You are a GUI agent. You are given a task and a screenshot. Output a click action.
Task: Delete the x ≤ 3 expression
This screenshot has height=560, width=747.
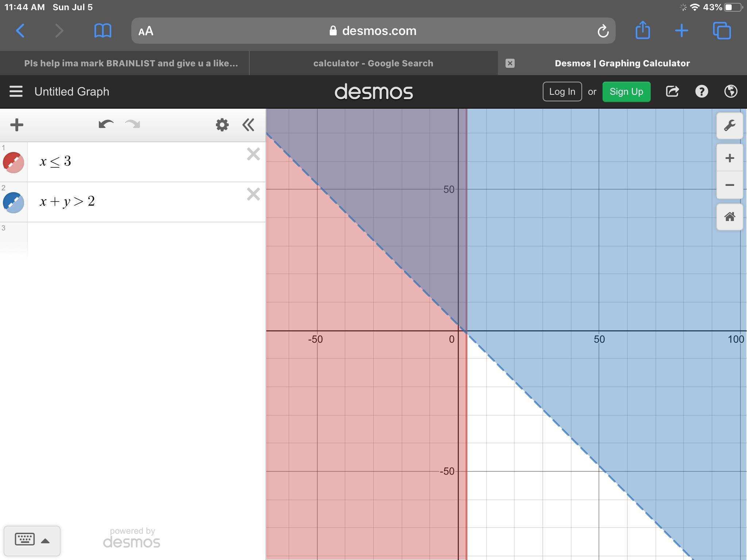click(253, 154)
